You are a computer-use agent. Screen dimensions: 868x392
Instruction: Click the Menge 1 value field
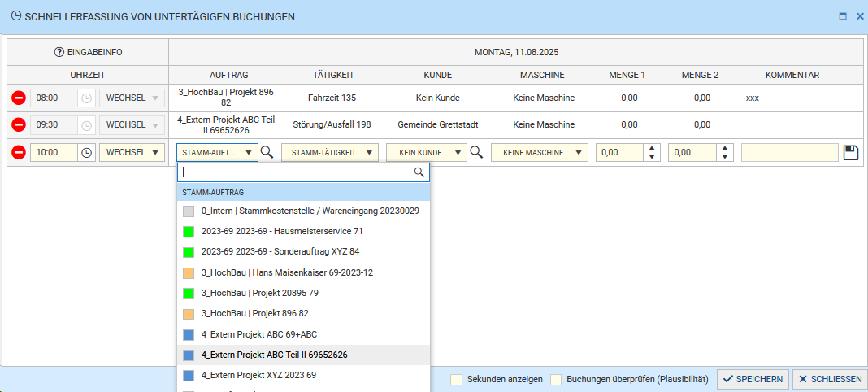click(x=620, y=153)
